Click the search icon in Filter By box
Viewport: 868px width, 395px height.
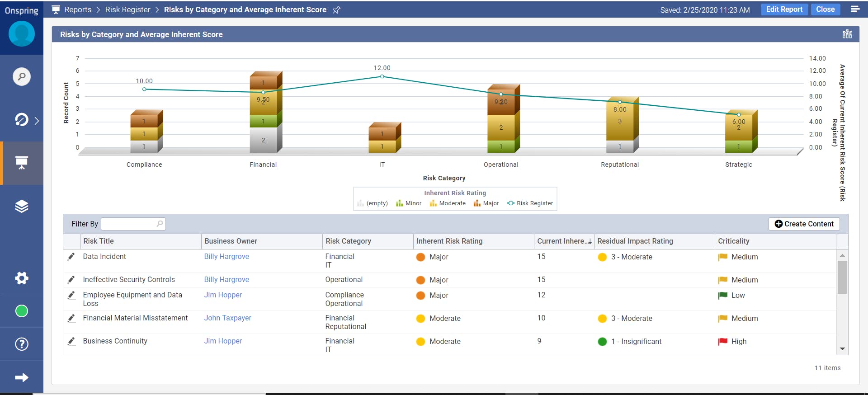(x=160, y=224)
